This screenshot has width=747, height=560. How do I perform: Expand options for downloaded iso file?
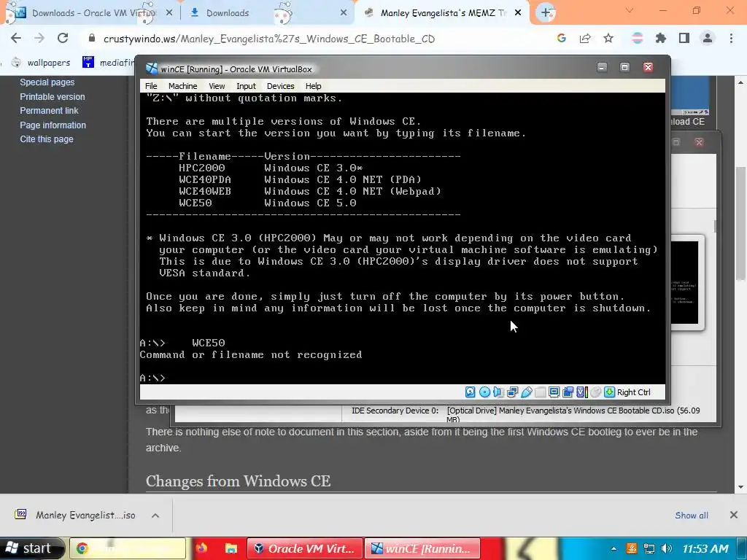155,516
